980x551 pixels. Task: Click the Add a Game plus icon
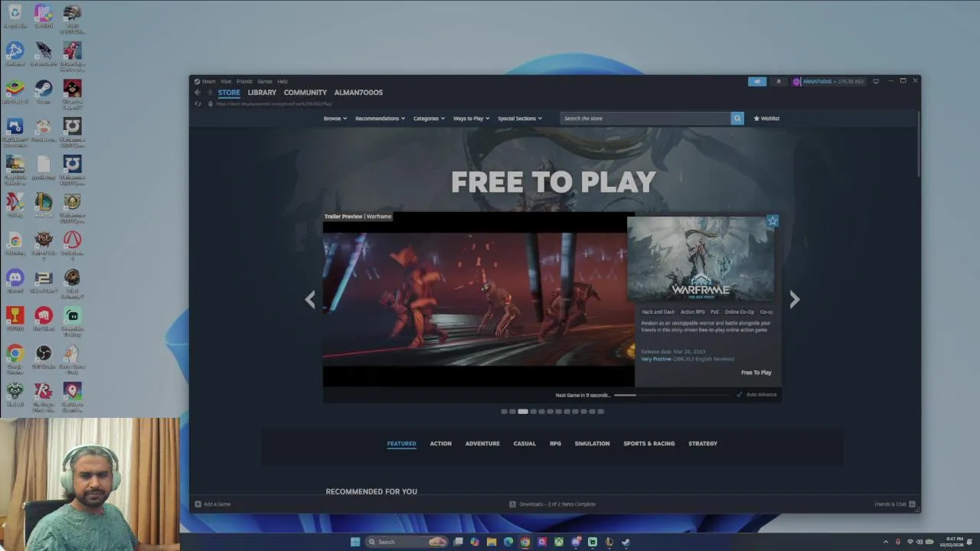[x=198, y=504]
